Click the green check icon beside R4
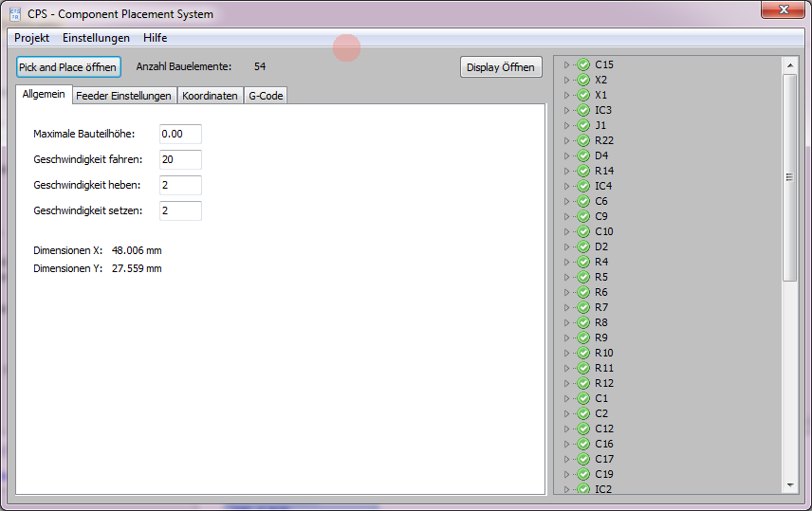 coord(583,262)
